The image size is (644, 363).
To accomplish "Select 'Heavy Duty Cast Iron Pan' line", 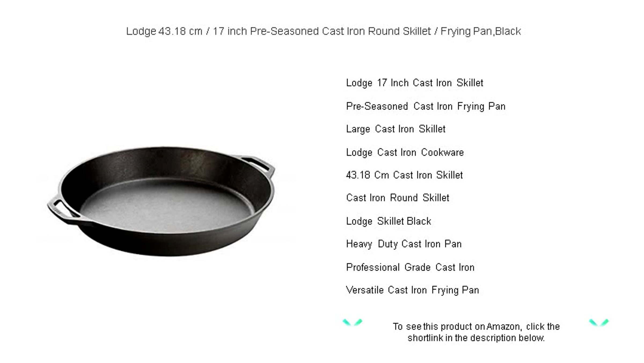I will tap(404, 244).
